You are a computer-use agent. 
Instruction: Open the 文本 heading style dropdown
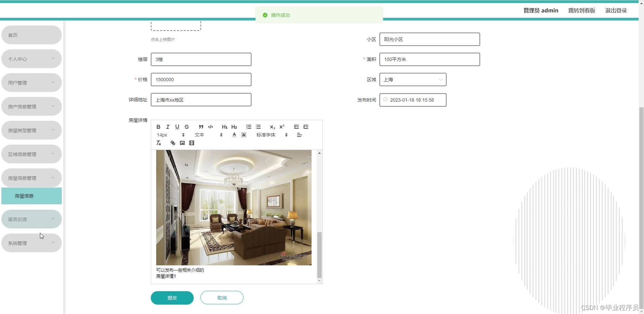click(x=209, y=135)
